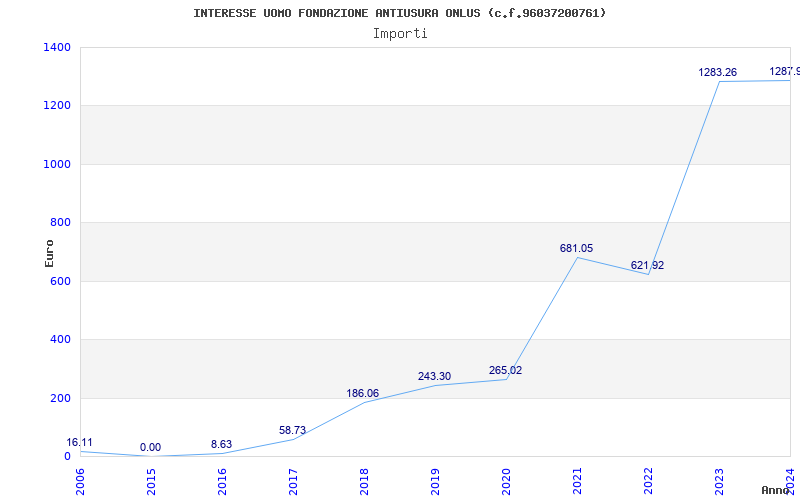Select the 2023 year on x-axis
This screenshot has height=500, width=800.
pos(719,480)
